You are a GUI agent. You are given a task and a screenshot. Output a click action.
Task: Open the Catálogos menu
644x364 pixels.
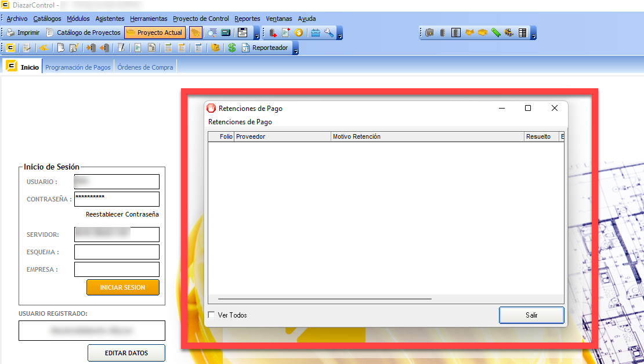(x=47, y=19)
